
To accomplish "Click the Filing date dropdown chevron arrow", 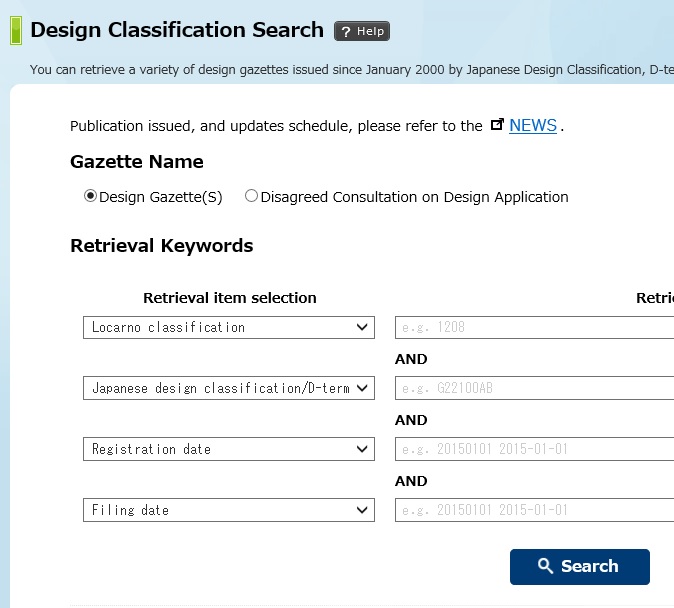I will [x=362, y=510].
